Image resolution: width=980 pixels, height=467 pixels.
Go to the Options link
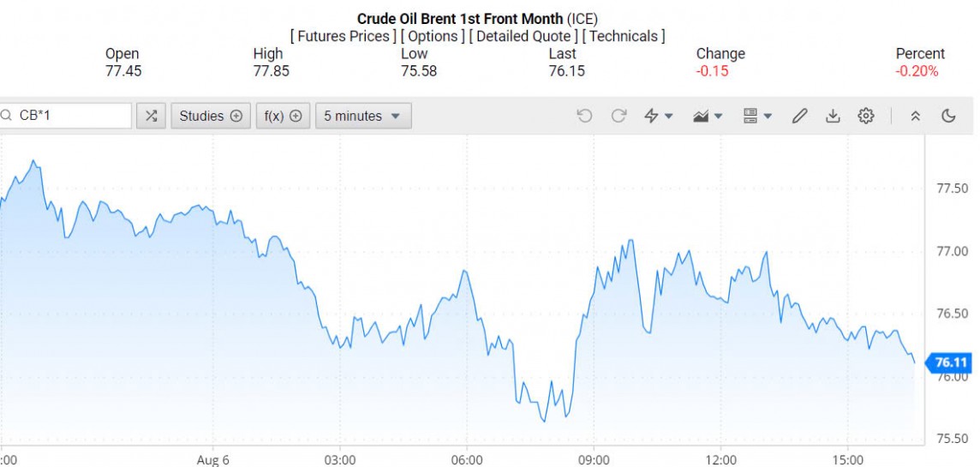(433, 36)
